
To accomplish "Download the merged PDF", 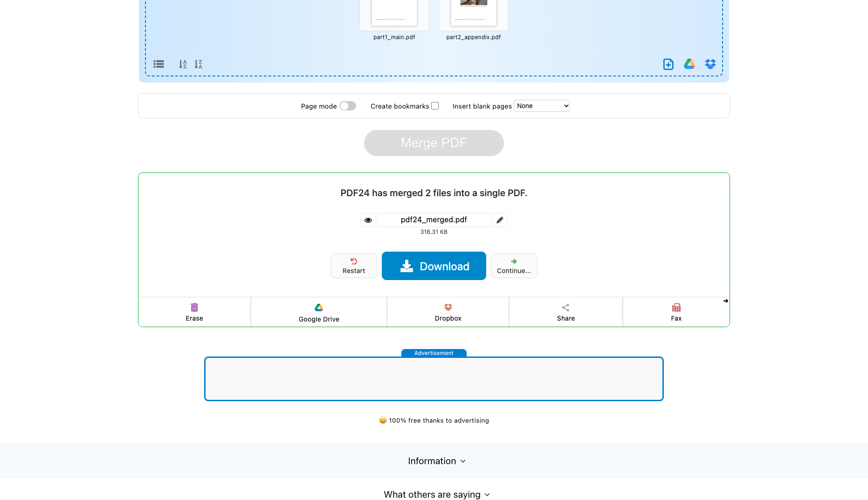I will 434,266.
